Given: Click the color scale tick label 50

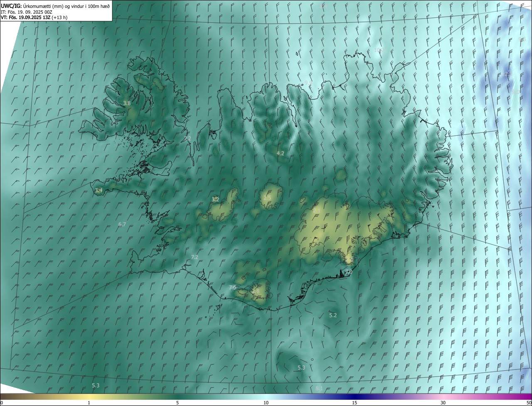Looking at the screenshot, I should tap(529, 403).
